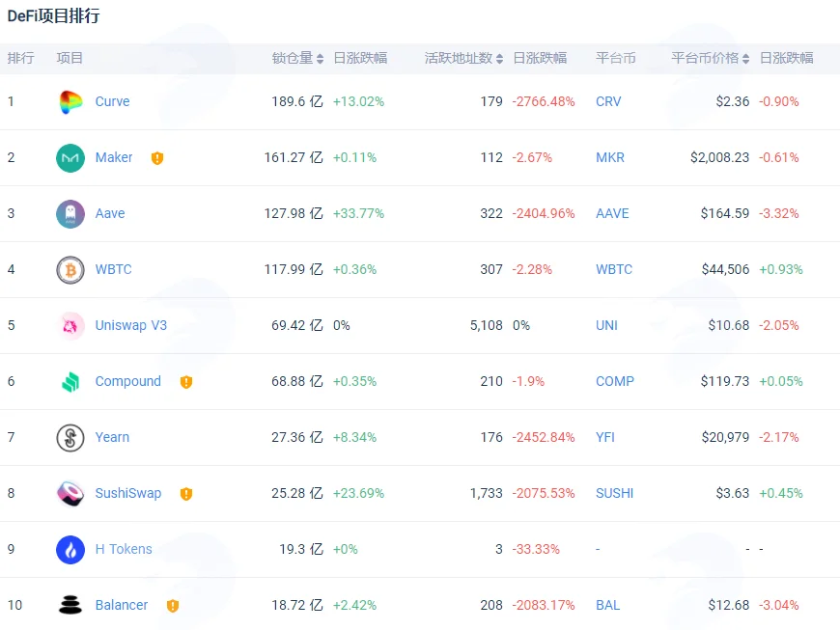Open the Balancer project link
The width and height of the screenshot is (840, 630).
[x=122, y=605]
